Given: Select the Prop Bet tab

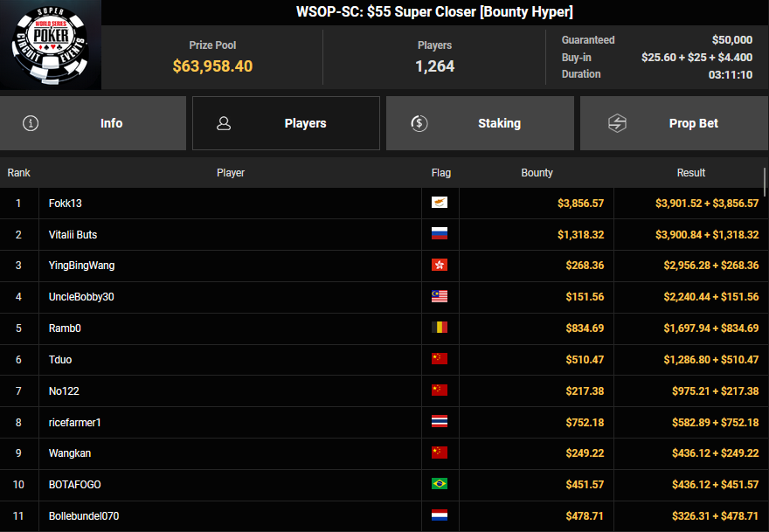Looking at the screenshot, I should [x=674, y=123].
